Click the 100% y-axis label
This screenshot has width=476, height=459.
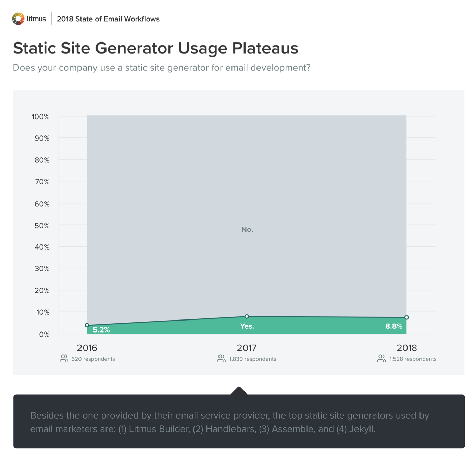point(41,117)
